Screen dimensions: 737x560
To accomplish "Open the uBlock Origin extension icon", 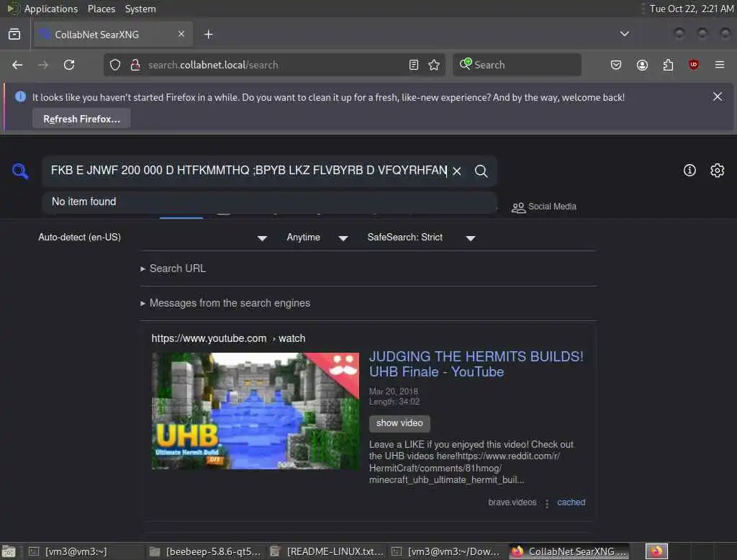I will pos(693,64).
